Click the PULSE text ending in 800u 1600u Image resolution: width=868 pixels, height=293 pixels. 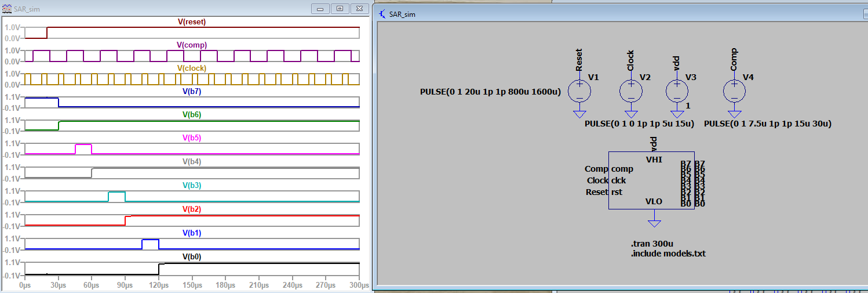(490, 92)
